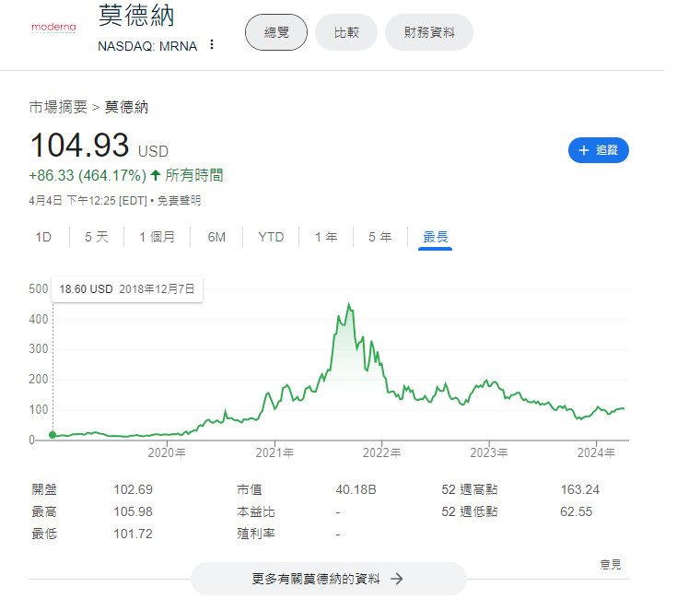Click the 18.60 USD chart tooltip
Image resolution: width=700 pixels, height=599 pixels.
127,289
